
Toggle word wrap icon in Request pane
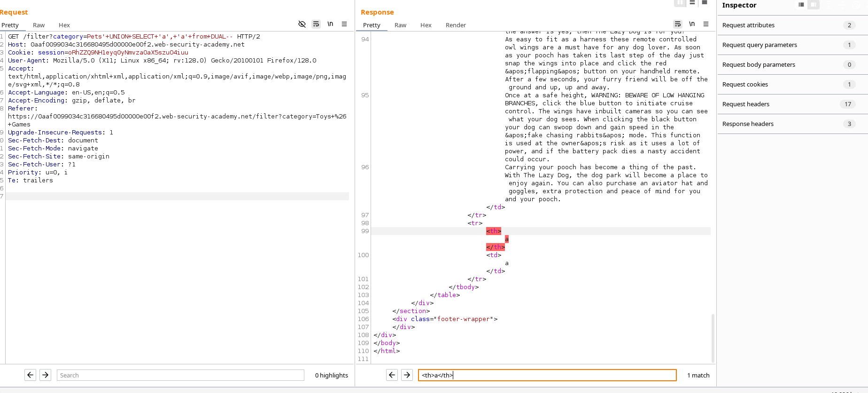click(x=316, y=24)
